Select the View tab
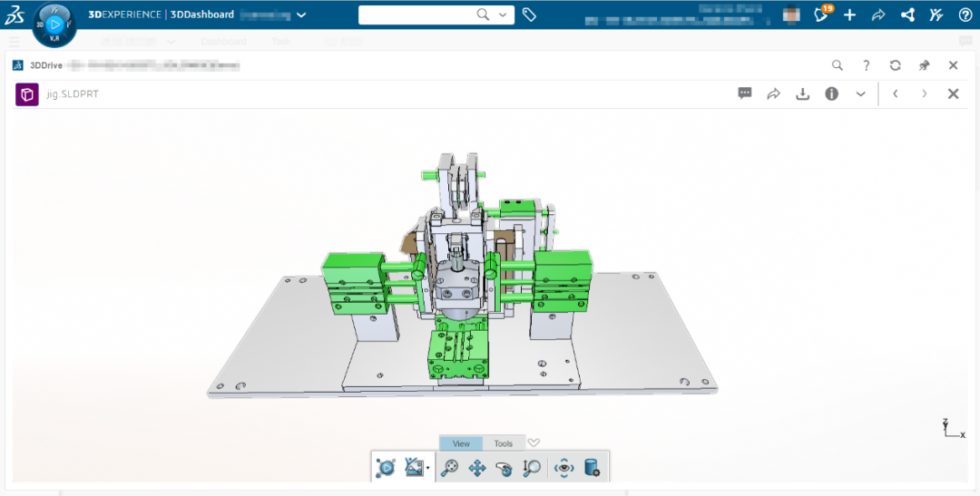 (x=461, y=443)
